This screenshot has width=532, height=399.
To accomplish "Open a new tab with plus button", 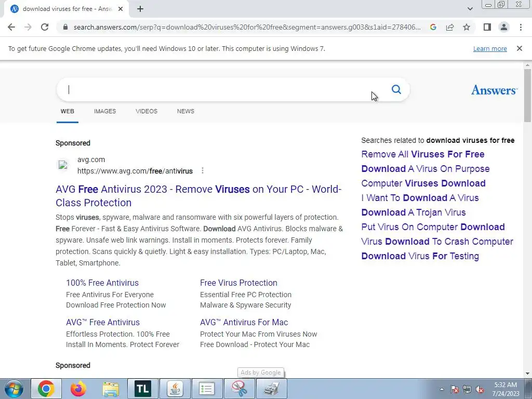I will 140,9.
